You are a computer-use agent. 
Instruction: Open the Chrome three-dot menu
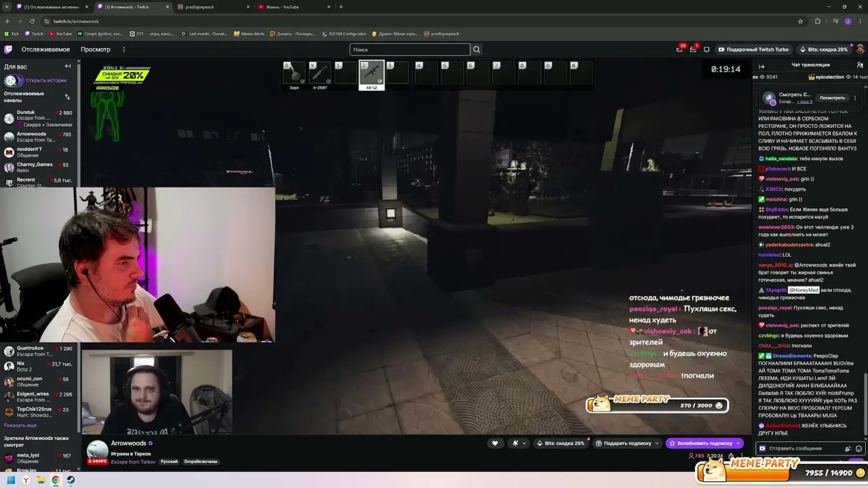pos(860,21)
